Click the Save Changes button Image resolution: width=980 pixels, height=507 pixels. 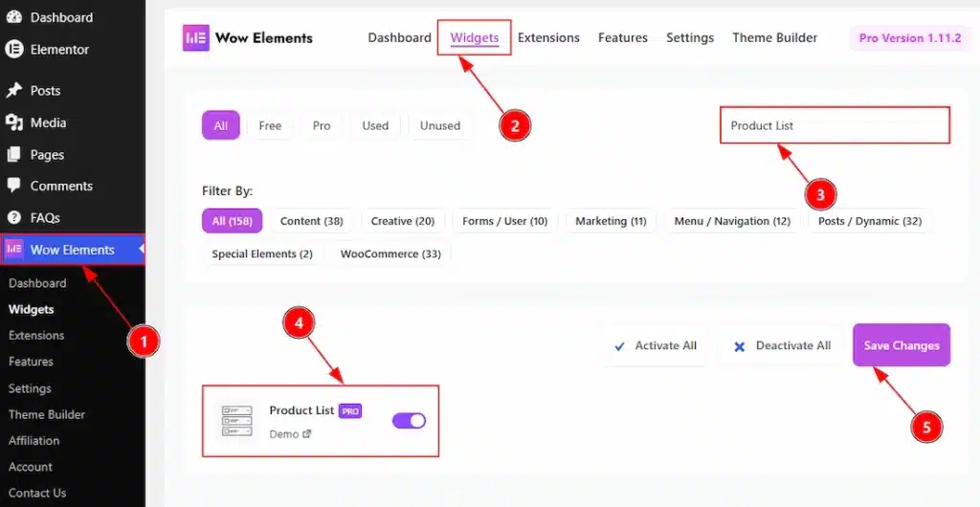point(902,345)
